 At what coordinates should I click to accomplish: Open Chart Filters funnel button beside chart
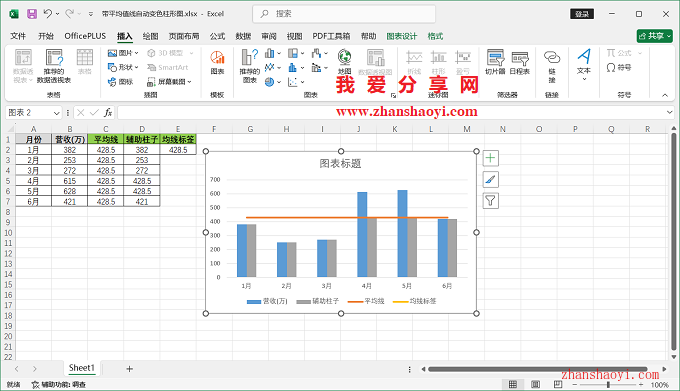[x=490, y=200]
